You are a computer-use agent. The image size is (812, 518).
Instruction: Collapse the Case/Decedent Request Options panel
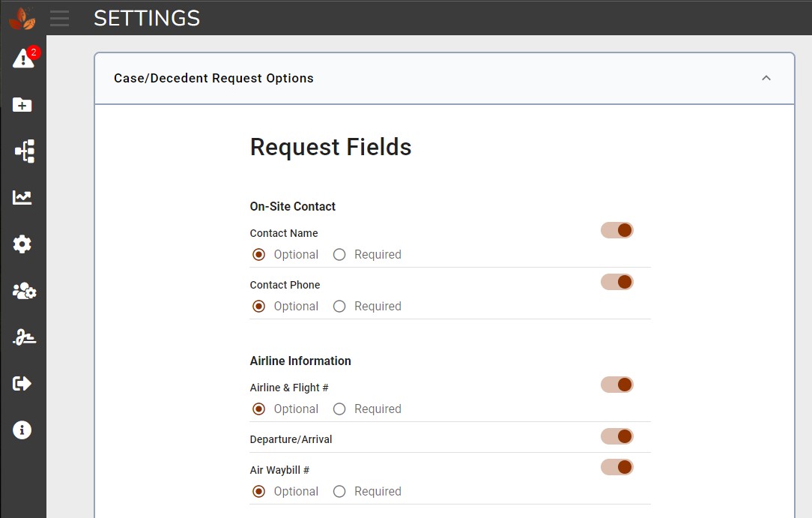point(766,78)
